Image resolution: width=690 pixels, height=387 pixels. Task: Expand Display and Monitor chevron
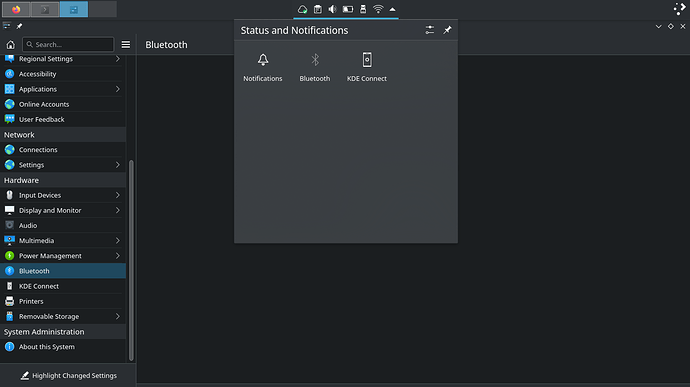[x=117, y=210]
